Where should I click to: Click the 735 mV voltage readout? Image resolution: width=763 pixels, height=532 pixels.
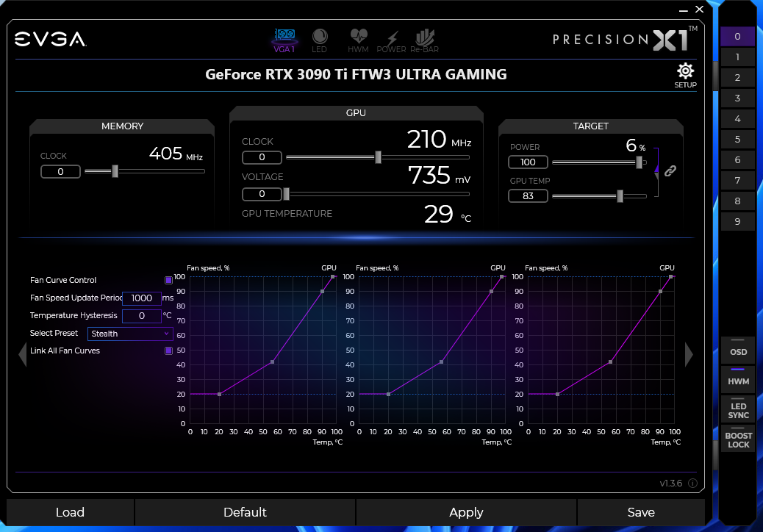439,175
